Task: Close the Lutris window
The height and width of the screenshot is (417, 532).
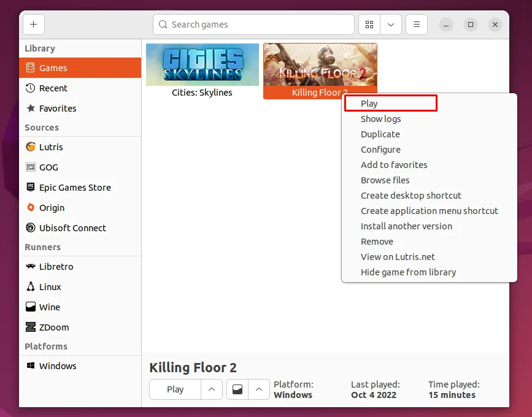Action: pos(495,25)
